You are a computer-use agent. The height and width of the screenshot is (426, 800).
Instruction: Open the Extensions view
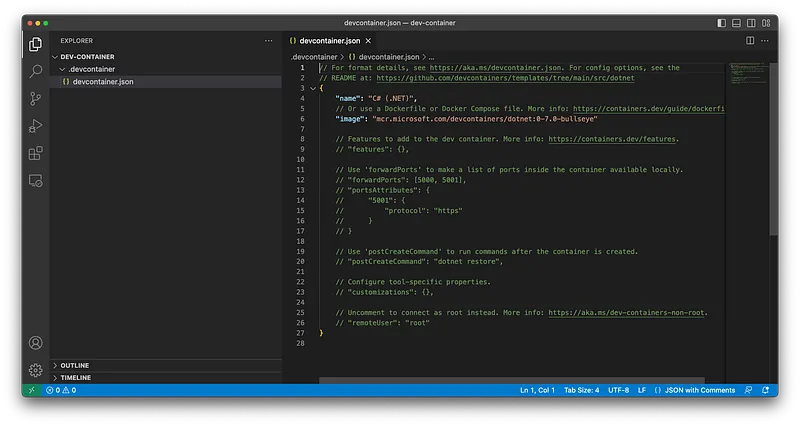coord(36,153)
